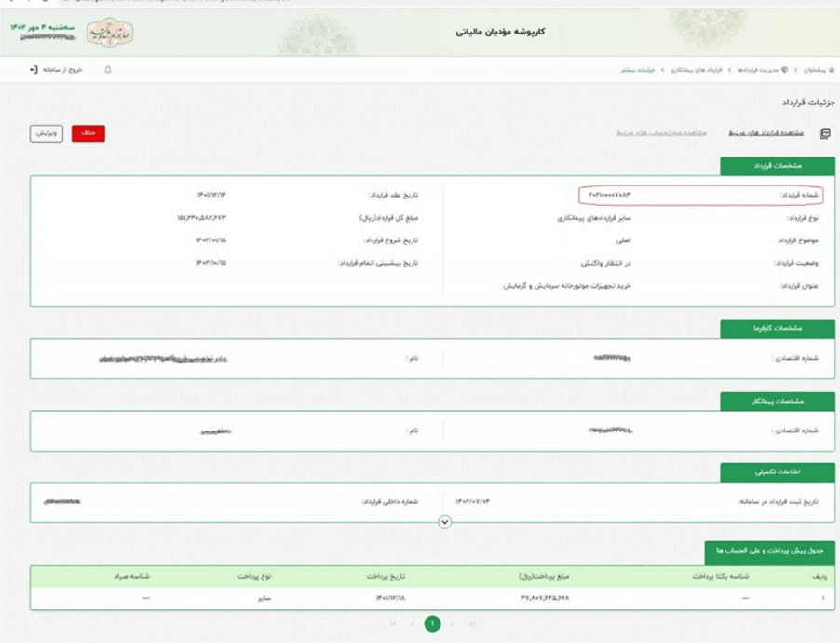Viewport: 840px width, 643px height.
Task: Click the contract management breadcrumb icon
Action: (x=784, y=70)
